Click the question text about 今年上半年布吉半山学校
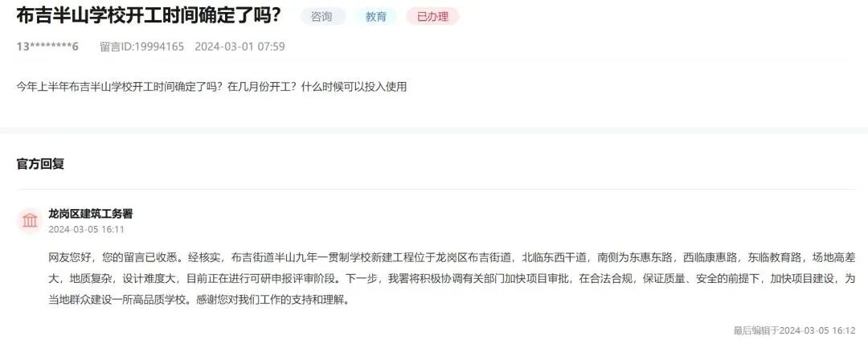The image size is (868, 340). 211,87
